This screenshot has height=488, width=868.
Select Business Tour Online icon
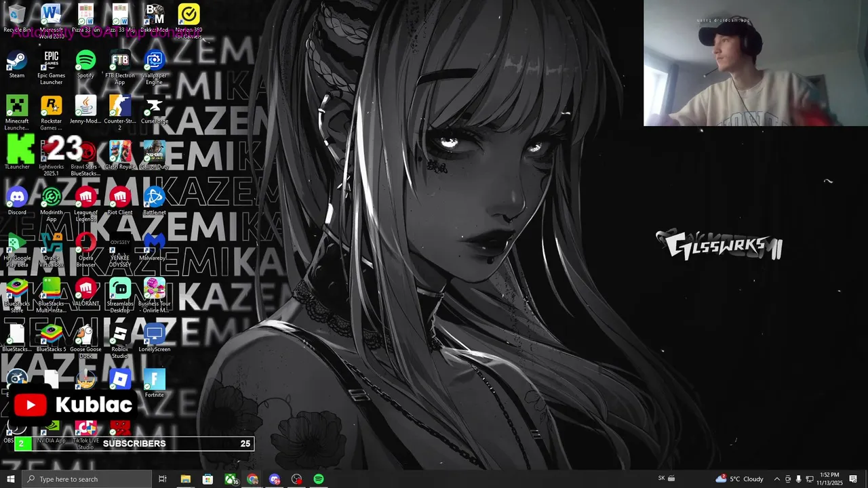pyautogui.click(x=154, y=296)
